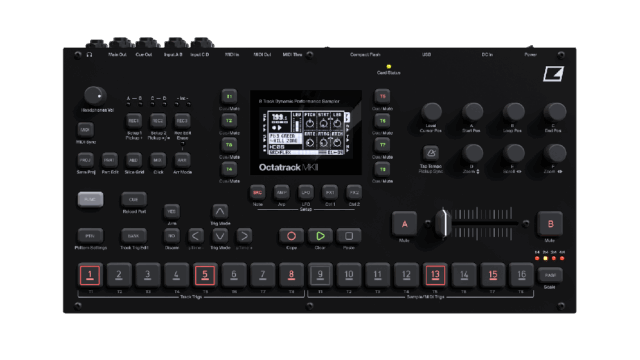This screenshot has width=640, height=360.
Task: Hit the red Record button
Action: tap(291, 236)
